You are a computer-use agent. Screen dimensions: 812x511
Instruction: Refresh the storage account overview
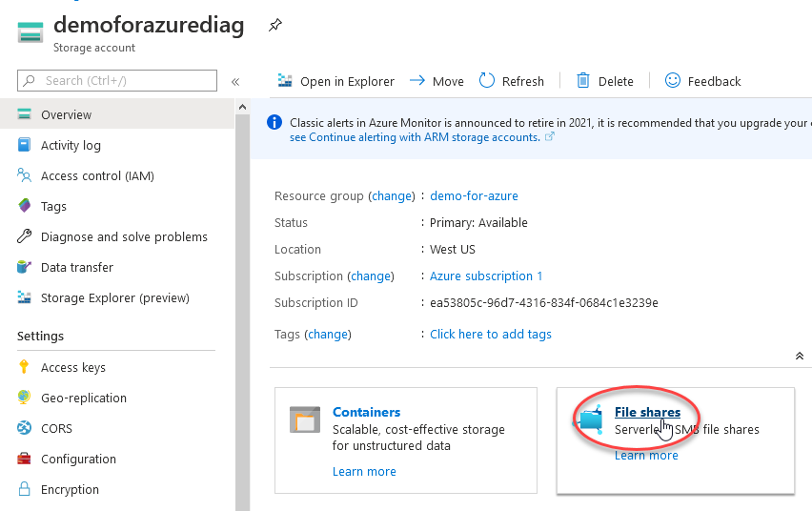[x=523, y=81]
